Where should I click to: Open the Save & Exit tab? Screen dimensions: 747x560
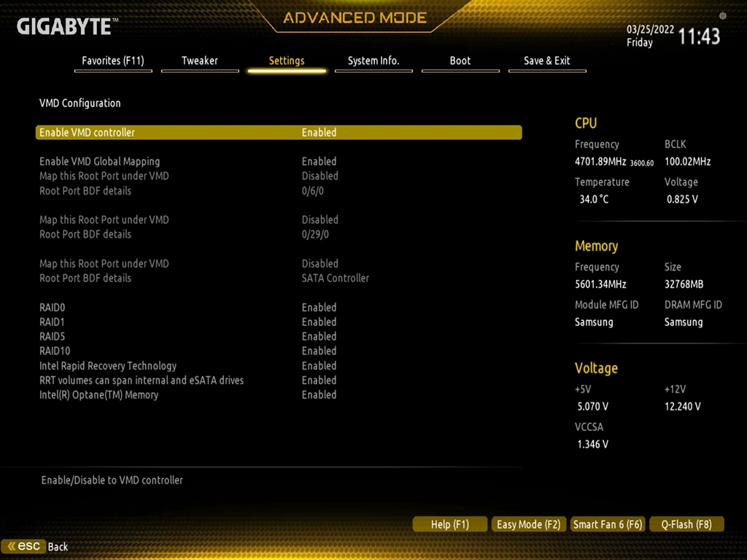(x=547, y=61)
